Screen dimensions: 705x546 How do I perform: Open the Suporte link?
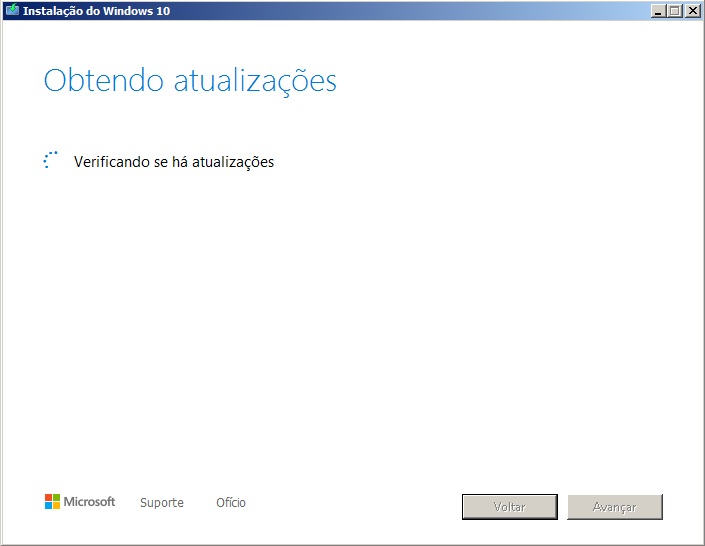coord(162,502)
